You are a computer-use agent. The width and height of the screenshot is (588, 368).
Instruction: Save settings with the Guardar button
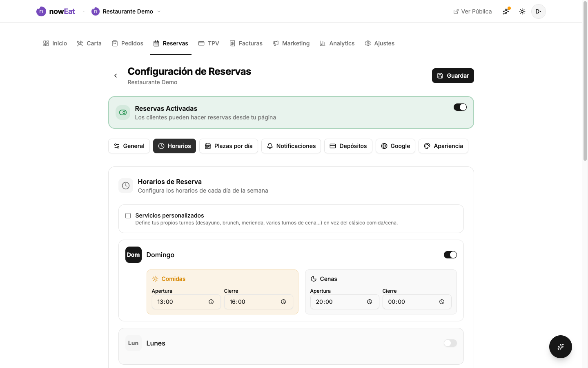click(453, 76)
